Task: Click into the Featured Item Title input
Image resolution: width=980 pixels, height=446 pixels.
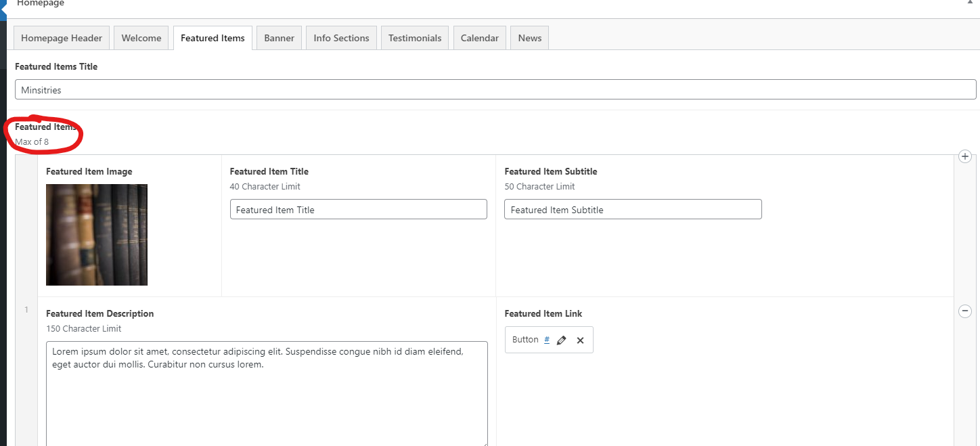Action: (358, 210)
